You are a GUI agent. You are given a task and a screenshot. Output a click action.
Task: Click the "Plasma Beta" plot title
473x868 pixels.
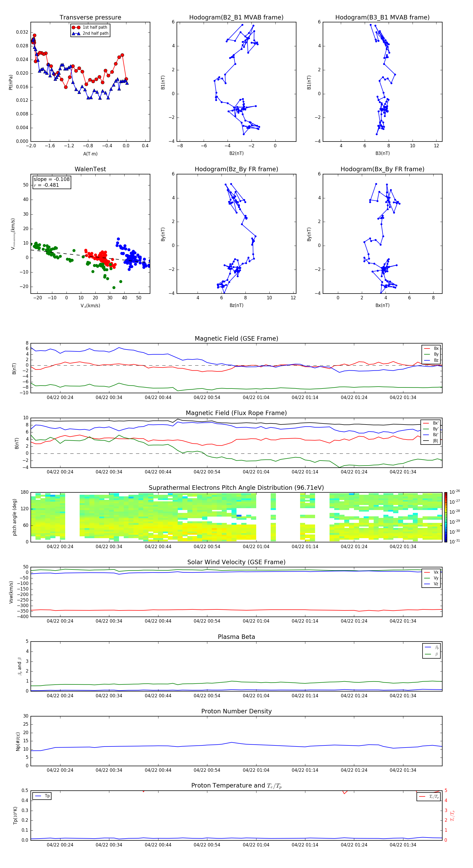pos(236,637)
